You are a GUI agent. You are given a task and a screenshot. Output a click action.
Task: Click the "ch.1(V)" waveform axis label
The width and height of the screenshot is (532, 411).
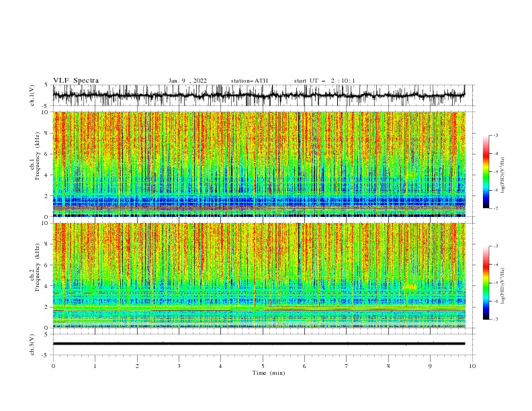(32, 95)
